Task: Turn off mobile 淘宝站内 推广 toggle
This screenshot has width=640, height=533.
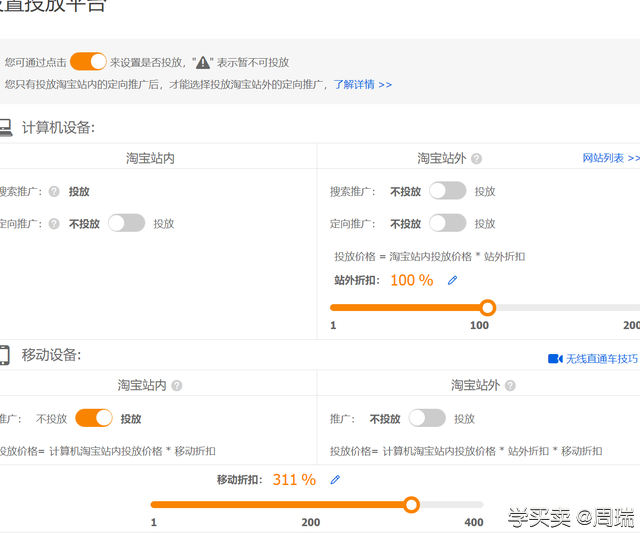Action: coord(94,418)
